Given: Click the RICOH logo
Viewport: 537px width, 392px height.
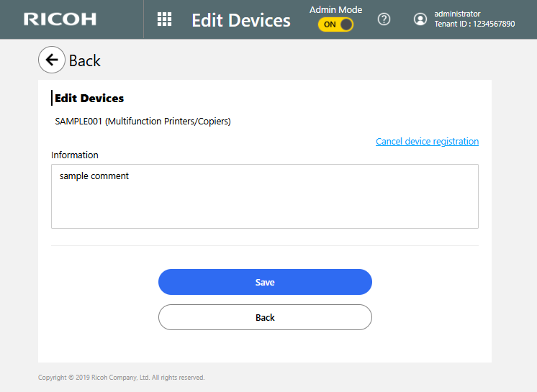Looking at the screenshot, I should pos(60,19).
